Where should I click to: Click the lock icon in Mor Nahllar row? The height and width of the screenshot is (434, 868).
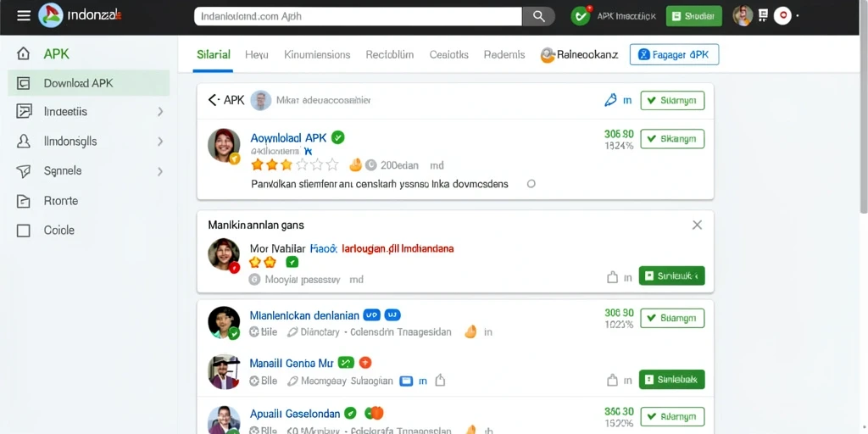click(612, 277)
